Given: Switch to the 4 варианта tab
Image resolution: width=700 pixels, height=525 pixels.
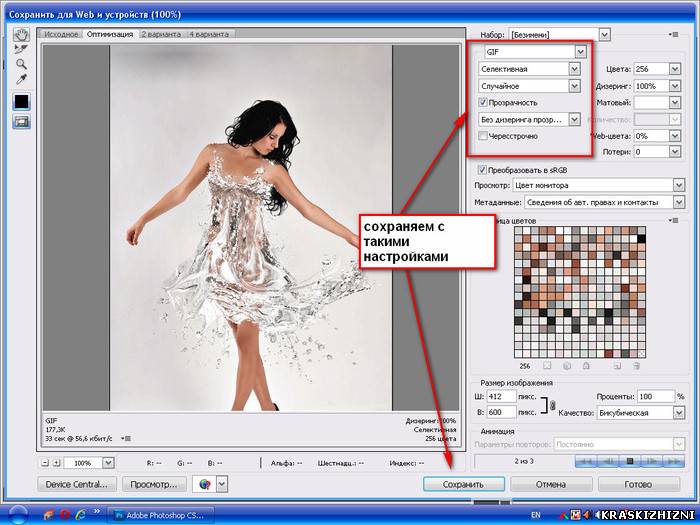Looking at the screenshot, I should tap(208, 34).
